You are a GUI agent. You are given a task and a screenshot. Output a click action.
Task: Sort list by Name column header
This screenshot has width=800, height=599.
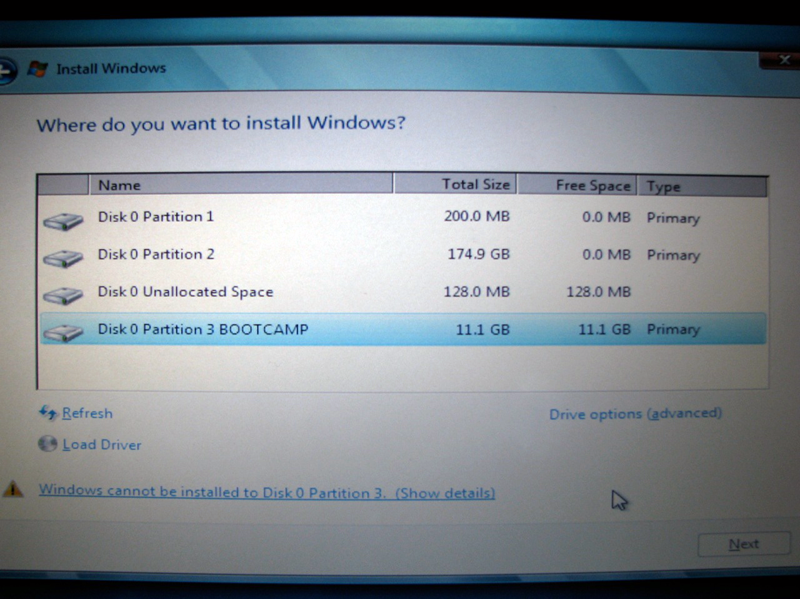point(241,184)
